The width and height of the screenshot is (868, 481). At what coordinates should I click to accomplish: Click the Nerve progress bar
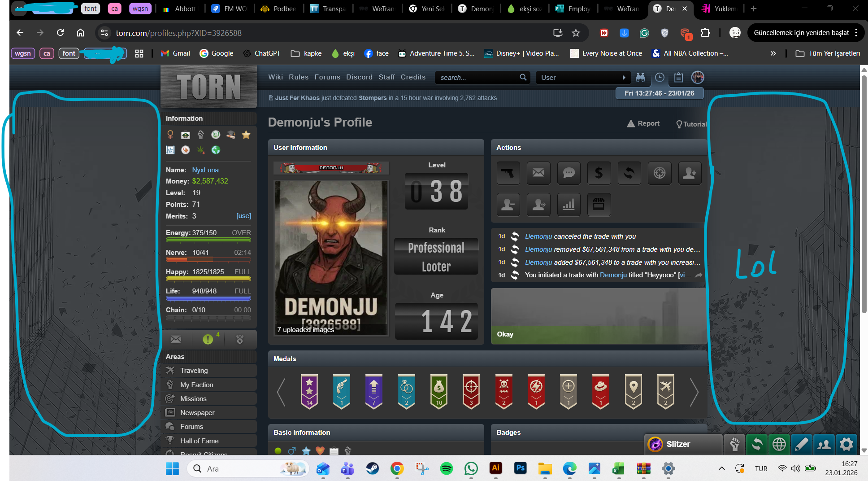(x=208, y=259)
